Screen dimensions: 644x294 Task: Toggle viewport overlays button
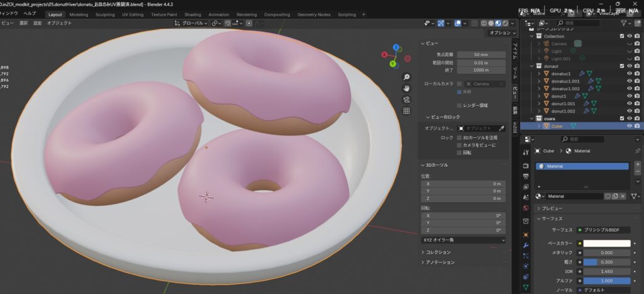(458, 23)
